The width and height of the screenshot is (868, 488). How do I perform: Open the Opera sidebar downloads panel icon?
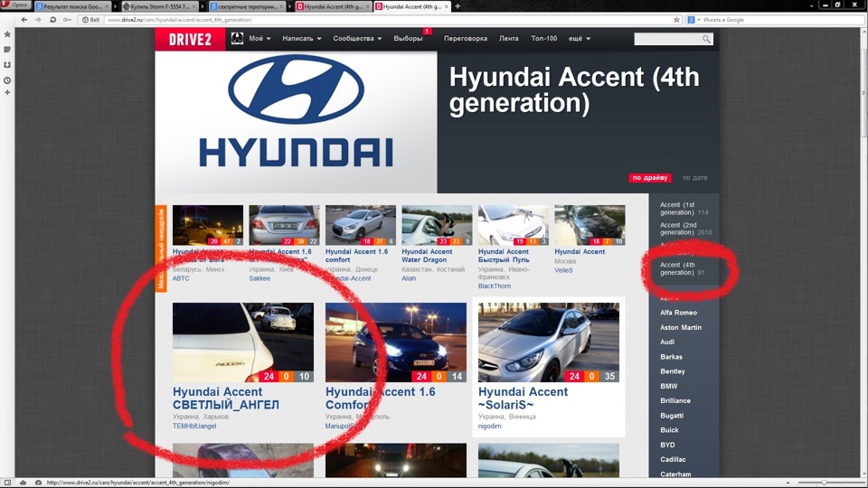[7, 65]
